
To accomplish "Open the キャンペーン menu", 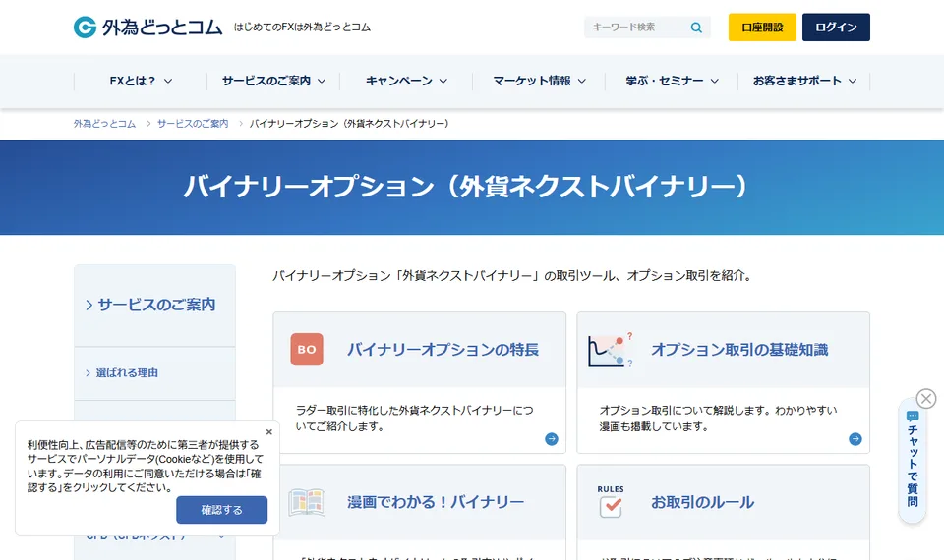I will tap(406, 81).
